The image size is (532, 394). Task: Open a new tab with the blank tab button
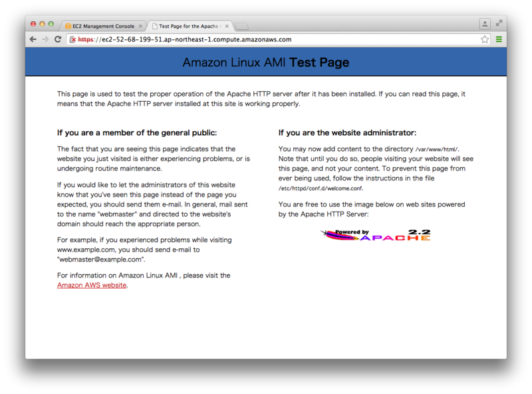coord(241,26)
